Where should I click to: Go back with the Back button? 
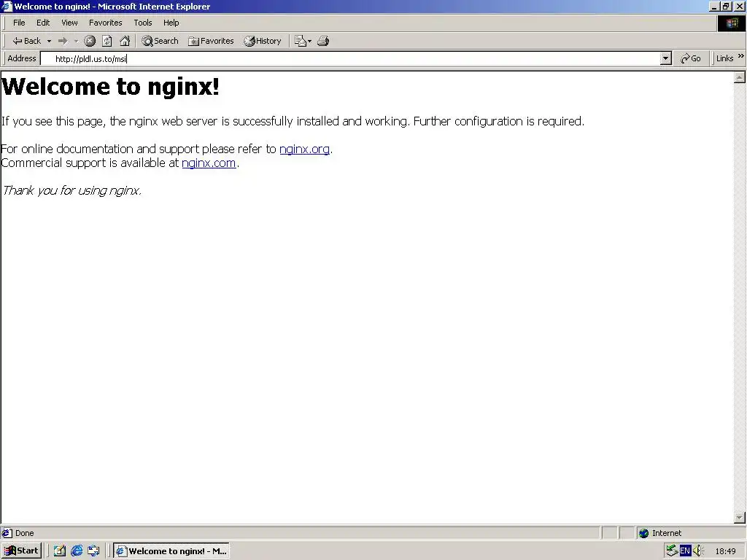(x=27, y=41)
